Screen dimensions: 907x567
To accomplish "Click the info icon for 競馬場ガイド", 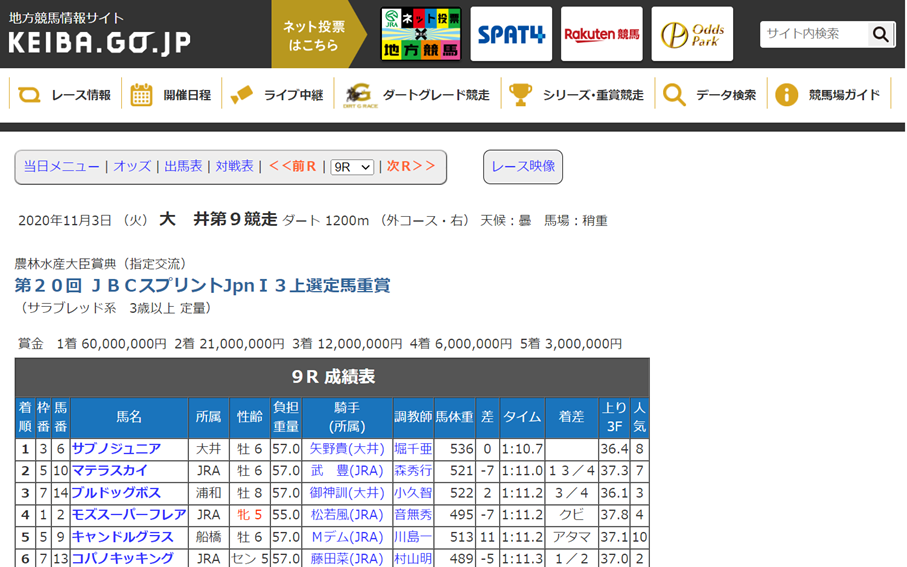I will pyautogui.click(x=787, y=95).
